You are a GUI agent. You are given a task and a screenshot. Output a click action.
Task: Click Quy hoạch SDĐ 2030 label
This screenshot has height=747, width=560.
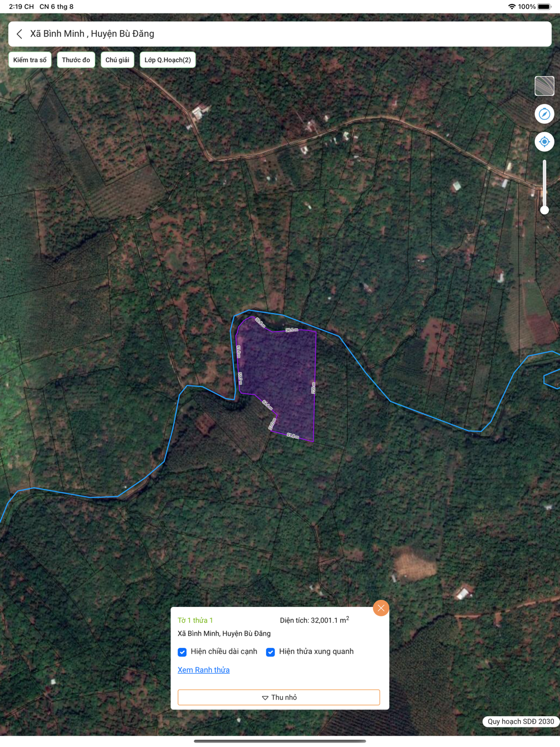coord(521,721)
